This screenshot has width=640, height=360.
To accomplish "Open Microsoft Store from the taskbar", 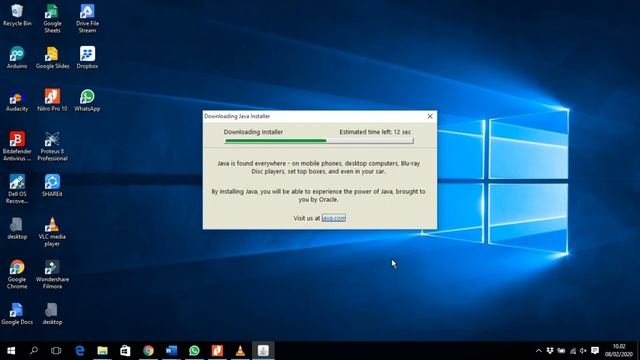I will tap(125, 351).
